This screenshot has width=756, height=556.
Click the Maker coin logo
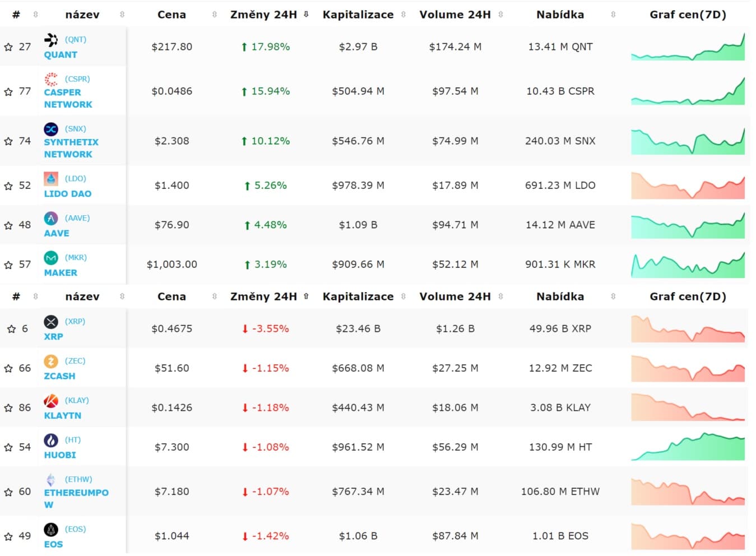51,258
